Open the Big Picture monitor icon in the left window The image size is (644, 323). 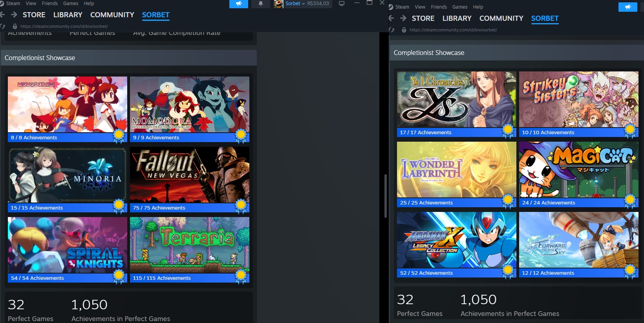click(x=342, y=4)
